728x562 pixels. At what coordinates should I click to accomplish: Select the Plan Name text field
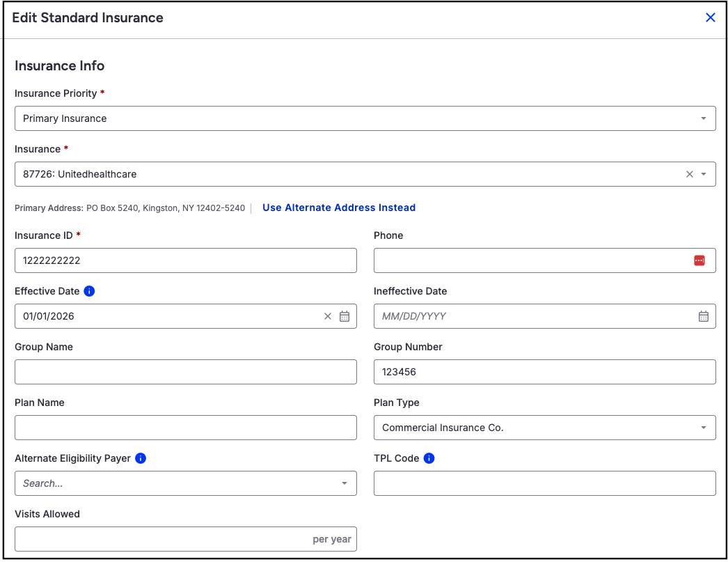tap(185, 428)
